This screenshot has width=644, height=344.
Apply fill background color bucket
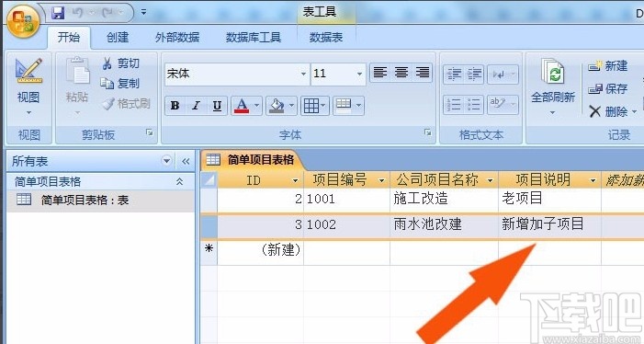point(277,106)
